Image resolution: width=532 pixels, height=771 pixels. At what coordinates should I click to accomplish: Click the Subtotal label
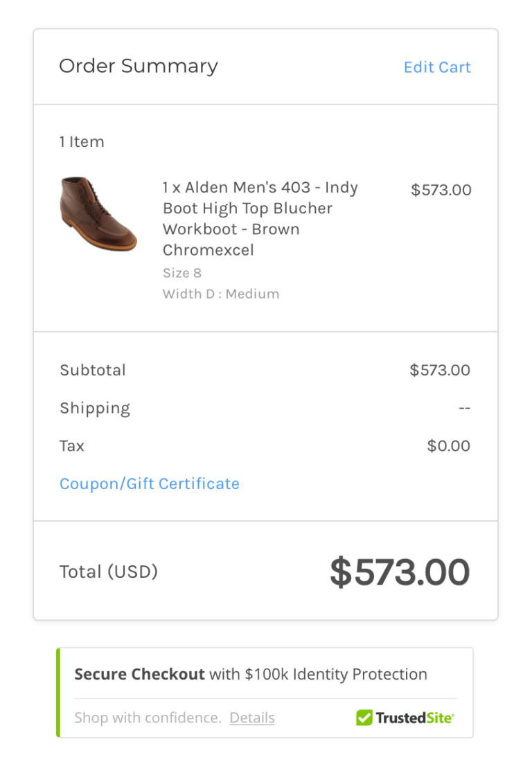point(93,370)
